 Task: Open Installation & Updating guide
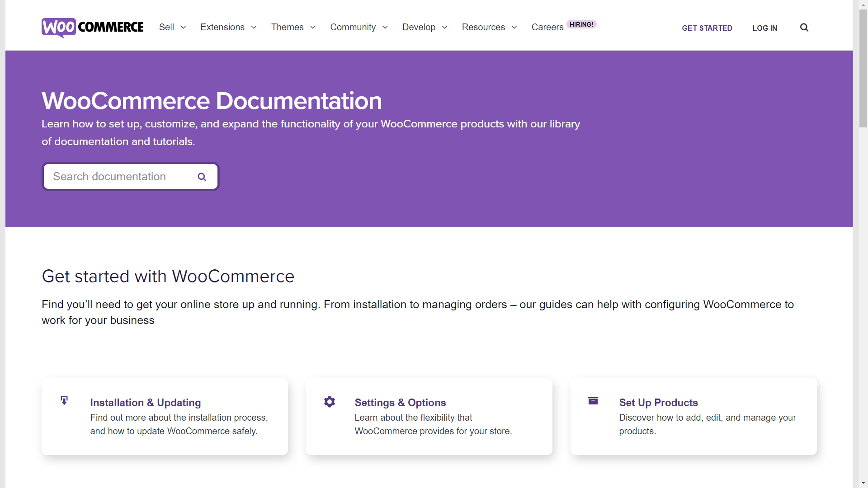click(146, 403)
